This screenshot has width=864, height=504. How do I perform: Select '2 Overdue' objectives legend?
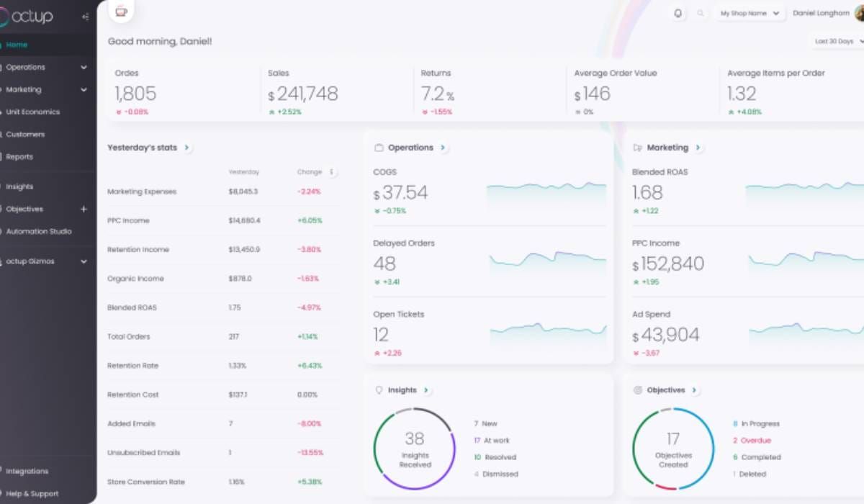[752, 441]
